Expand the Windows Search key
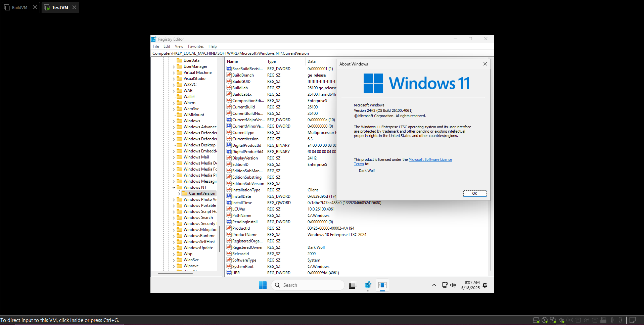The height and width of the screenshot is (325, 644). click(x=174, y=218)
